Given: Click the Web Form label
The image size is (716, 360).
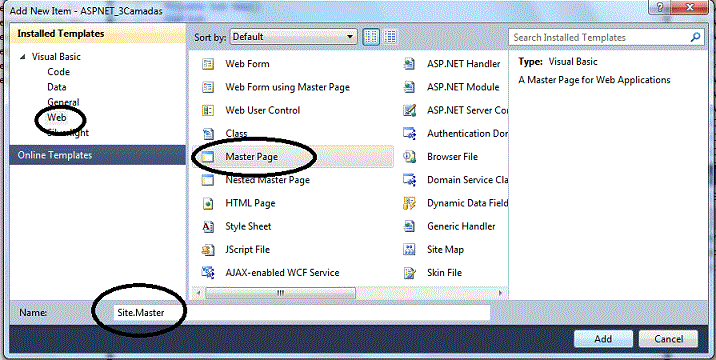Looking at the screenshot, I should click(x=247, y=64).
